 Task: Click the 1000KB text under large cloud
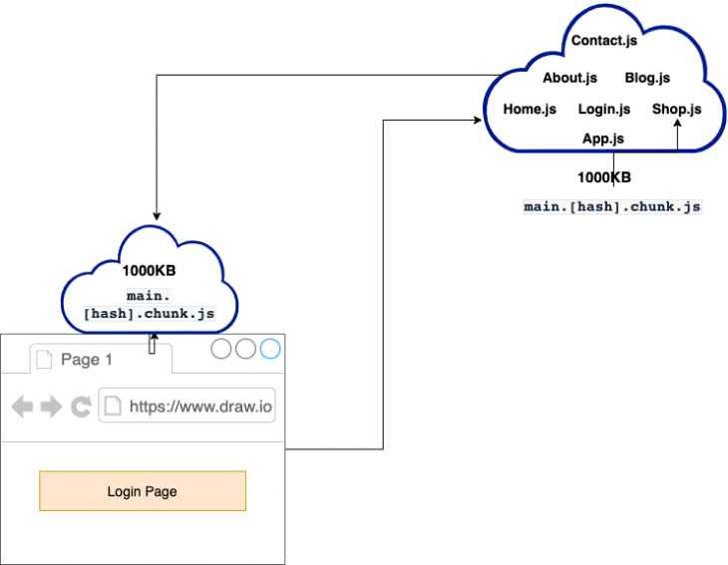point(604,177)
